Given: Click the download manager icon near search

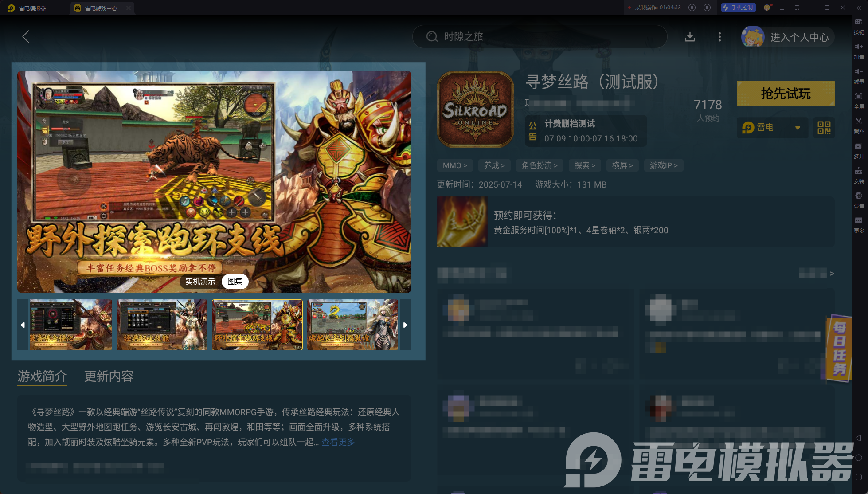Looking at the screenshot, I should pyautogui.click(x=690, y=37).
